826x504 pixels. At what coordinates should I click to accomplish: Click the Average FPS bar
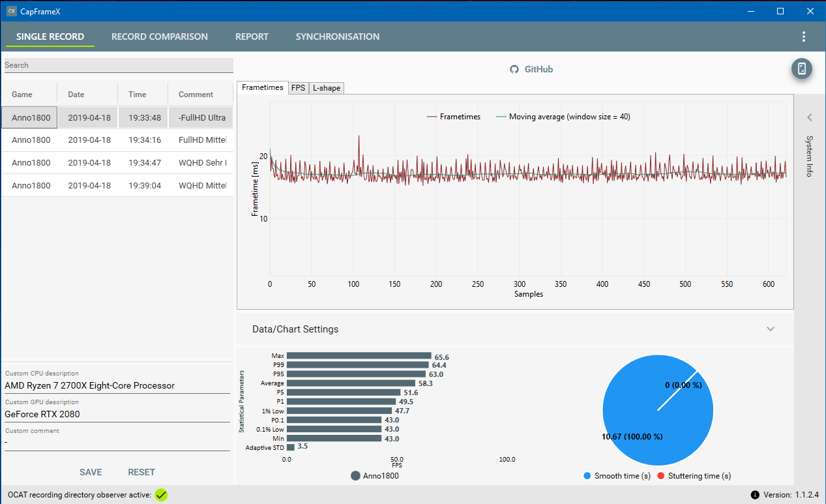coord(351,383)
